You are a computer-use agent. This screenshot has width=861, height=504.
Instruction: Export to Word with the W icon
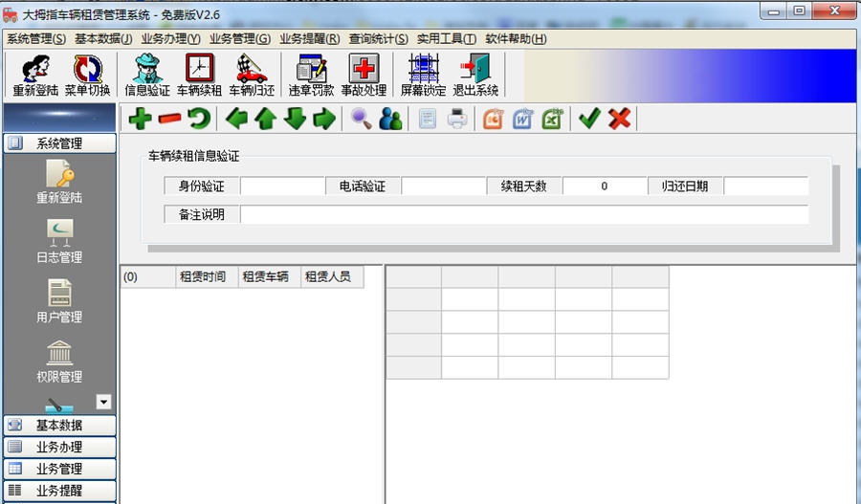(x=522, y=119)
